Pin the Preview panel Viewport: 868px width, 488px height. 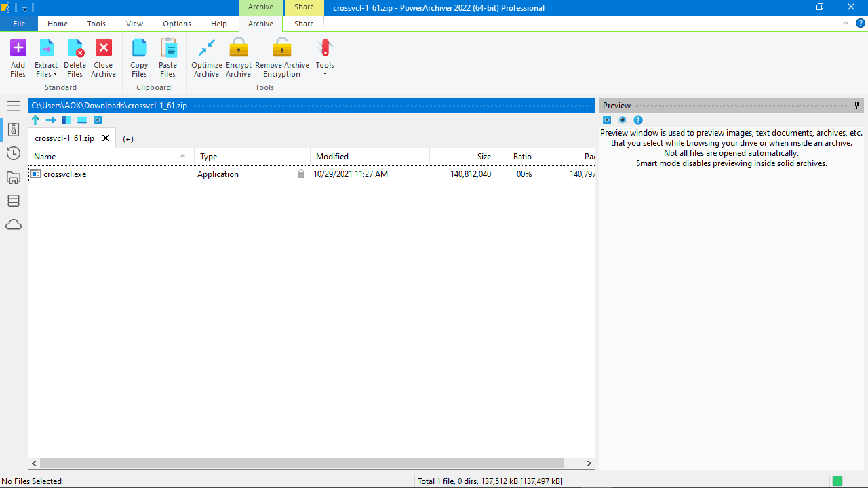click(857, 106)
